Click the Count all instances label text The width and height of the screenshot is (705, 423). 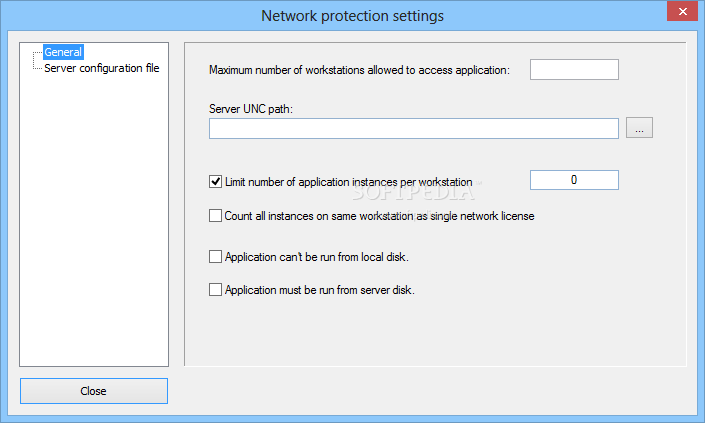pyautogui.click(x=379, y=216)
